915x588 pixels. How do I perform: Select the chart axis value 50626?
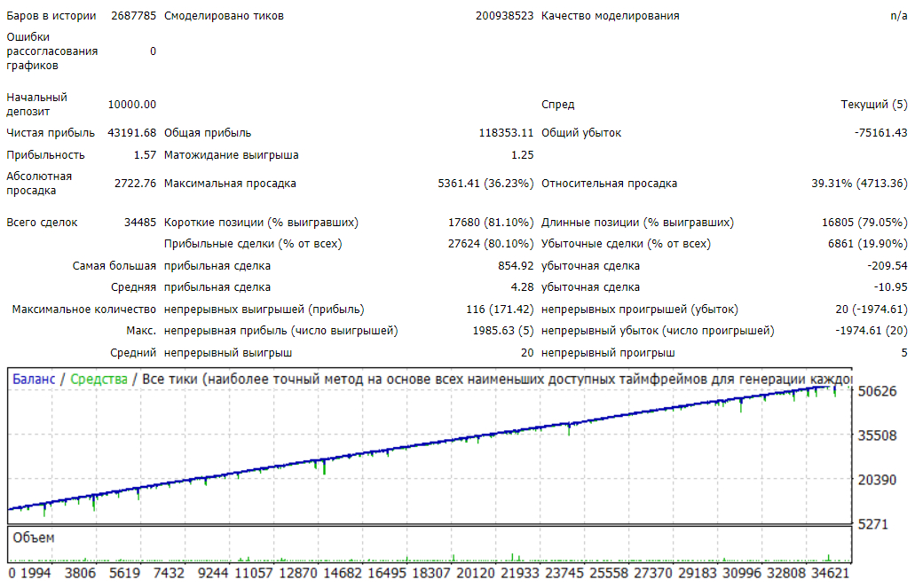(x=877, y=391)
